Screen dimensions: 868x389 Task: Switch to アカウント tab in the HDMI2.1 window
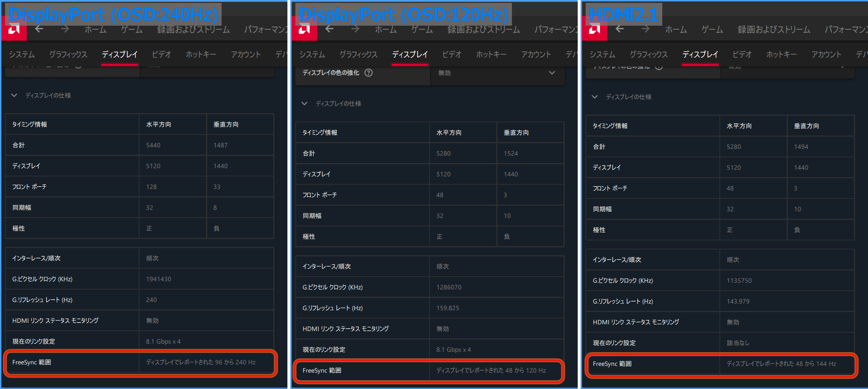pyautogui.click(x=826, y=55)
